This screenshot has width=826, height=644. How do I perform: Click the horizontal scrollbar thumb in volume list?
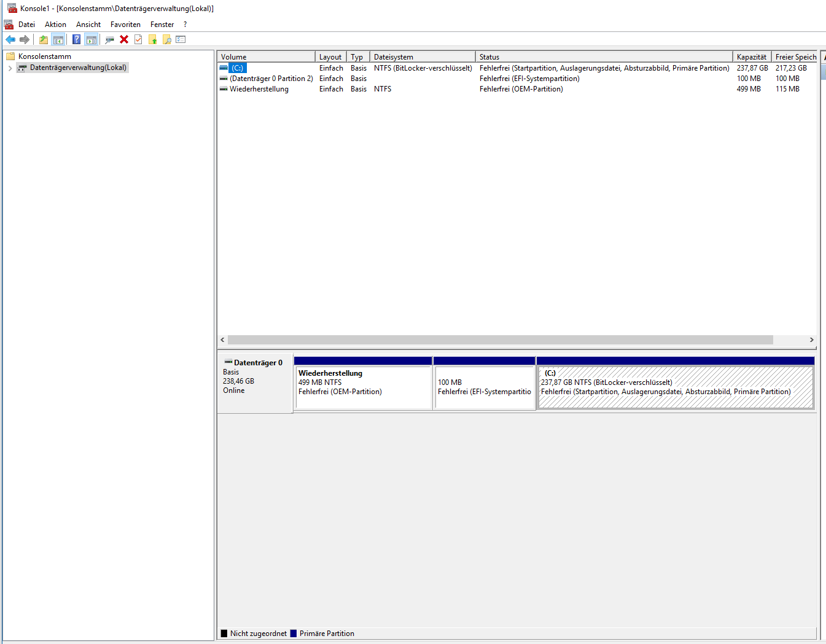tap(501, 340)
